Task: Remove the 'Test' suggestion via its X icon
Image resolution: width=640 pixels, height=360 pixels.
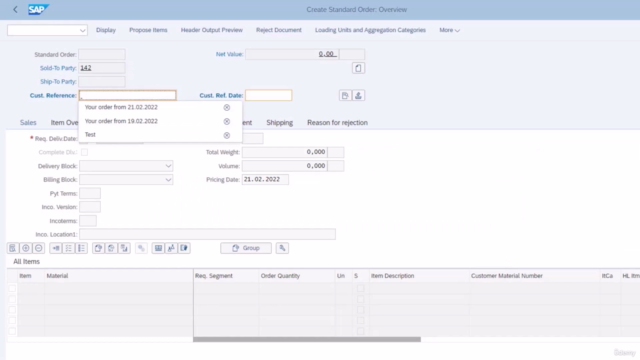Action: point(227,135)
